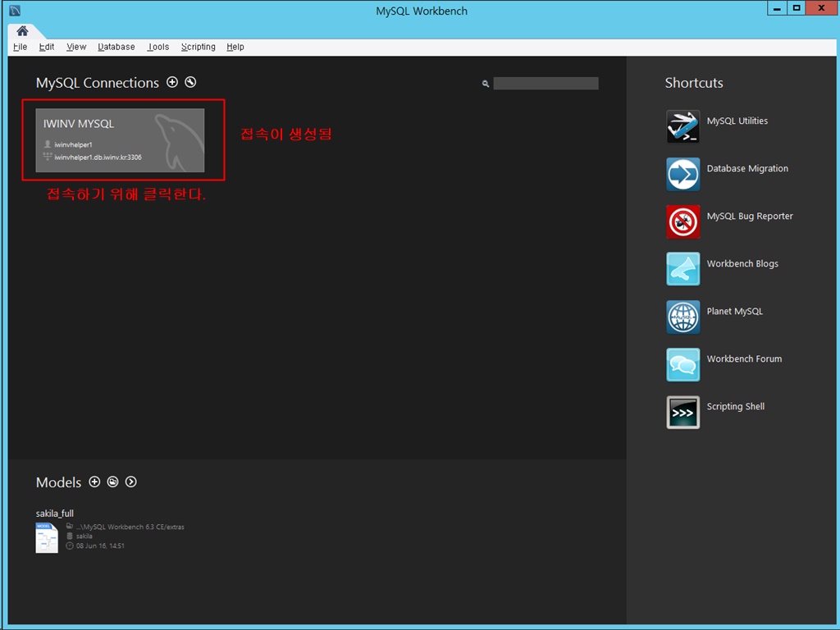Click the MySQL Utilities label

737,121
